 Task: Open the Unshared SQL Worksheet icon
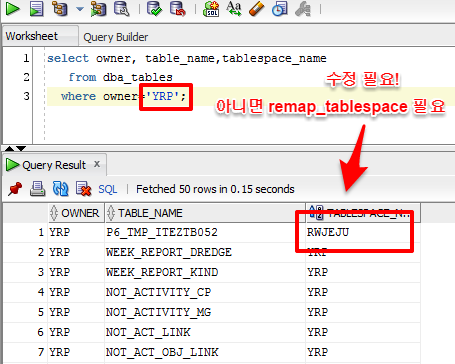point(211,9)
